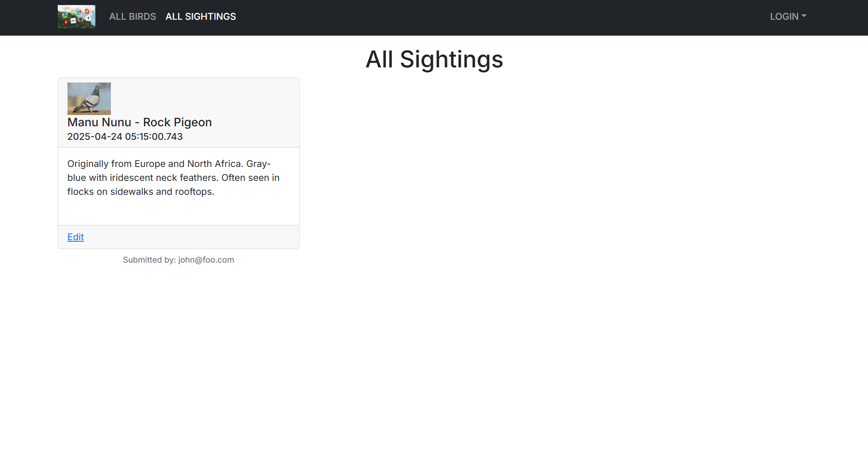Click the sighting date 2025-04-24

tap(95, 137)
